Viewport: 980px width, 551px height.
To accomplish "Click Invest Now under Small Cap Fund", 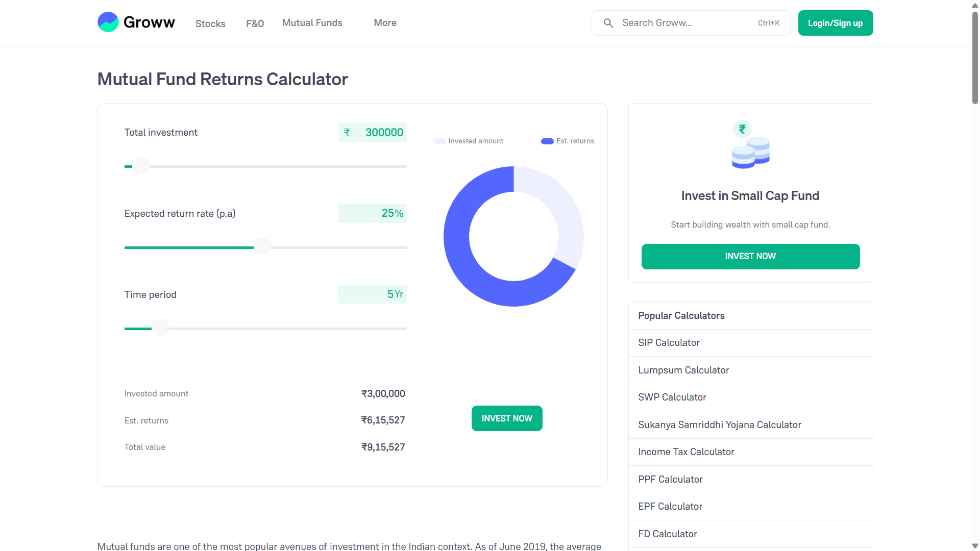I will (750, 256).
